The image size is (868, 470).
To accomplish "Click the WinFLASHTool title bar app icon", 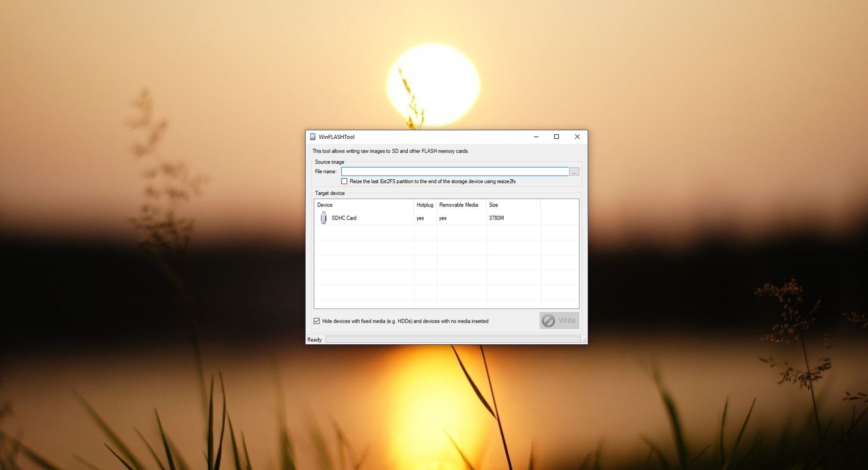I will (313, 137).
